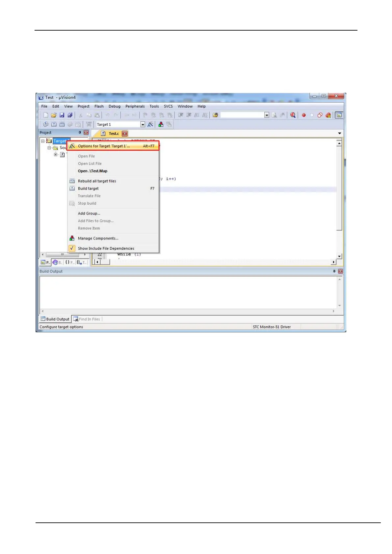Open the Peripherals menu

[135, 106]
